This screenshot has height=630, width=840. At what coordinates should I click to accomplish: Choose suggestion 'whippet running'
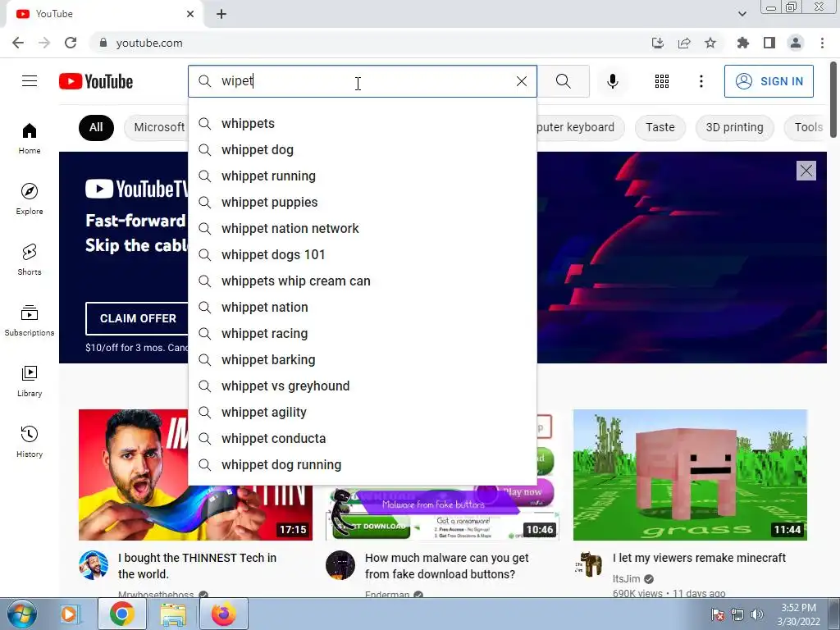(x=362, y=176)
